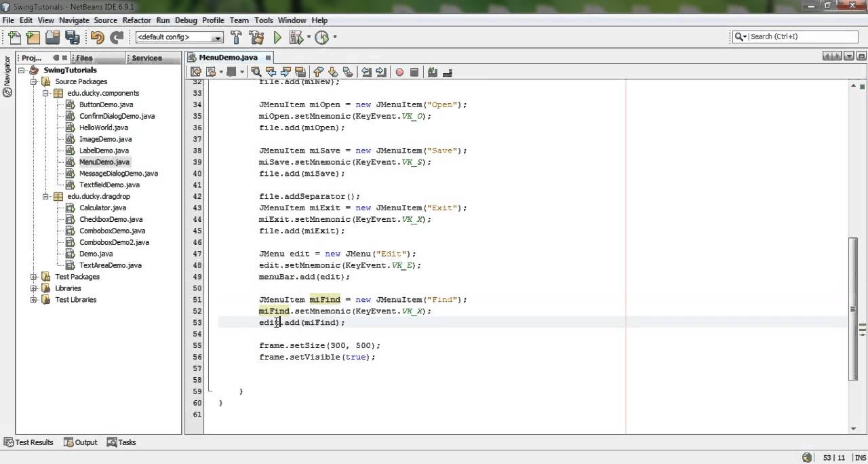The width and height of the screenshot is (868, 464).
Task: Debug the main project icon
Action: pos(297,37)
